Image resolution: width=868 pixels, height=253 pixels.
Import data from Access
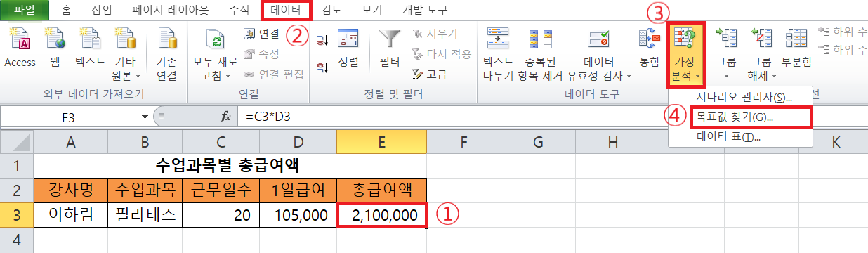point(20,48)
